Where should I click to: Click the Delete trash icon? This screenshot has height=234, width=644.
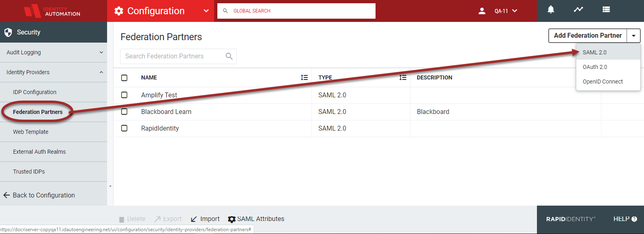pos(122,219)
